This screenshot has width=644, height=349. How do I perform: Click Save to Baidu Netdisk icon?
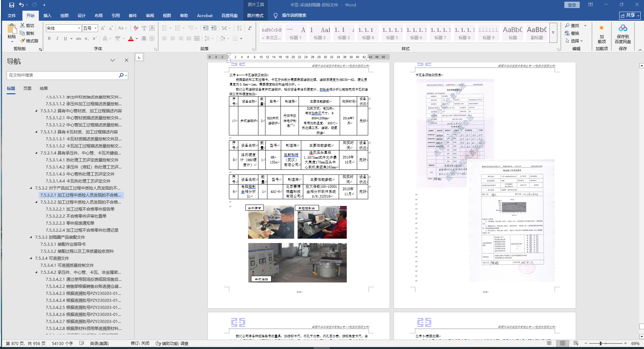click(623, 34)
